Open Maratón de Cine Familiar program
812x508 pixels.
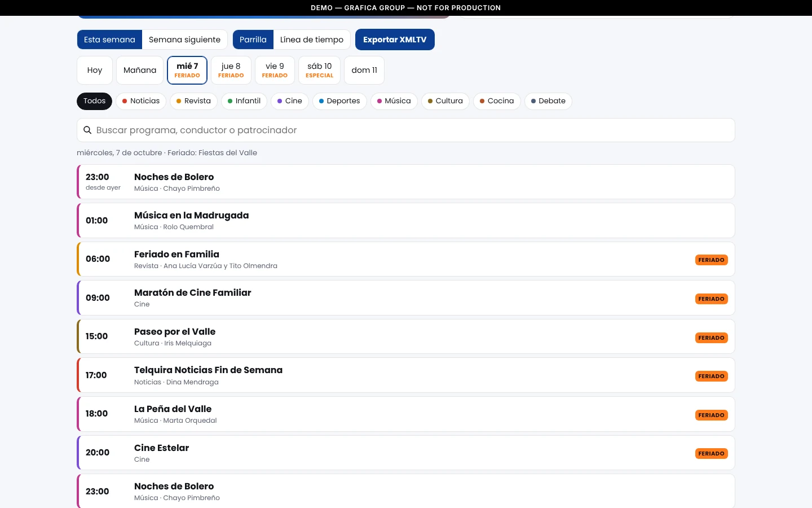406,298
